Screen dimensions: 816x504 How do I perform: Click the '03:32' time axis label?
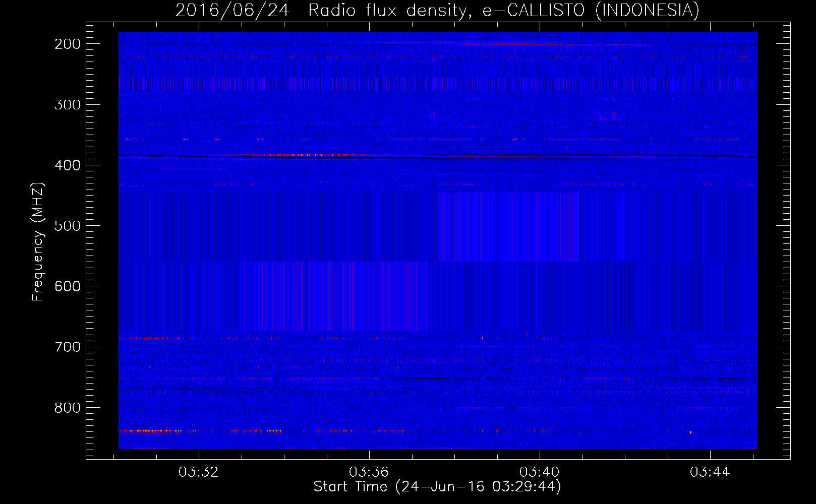[199, 472]
